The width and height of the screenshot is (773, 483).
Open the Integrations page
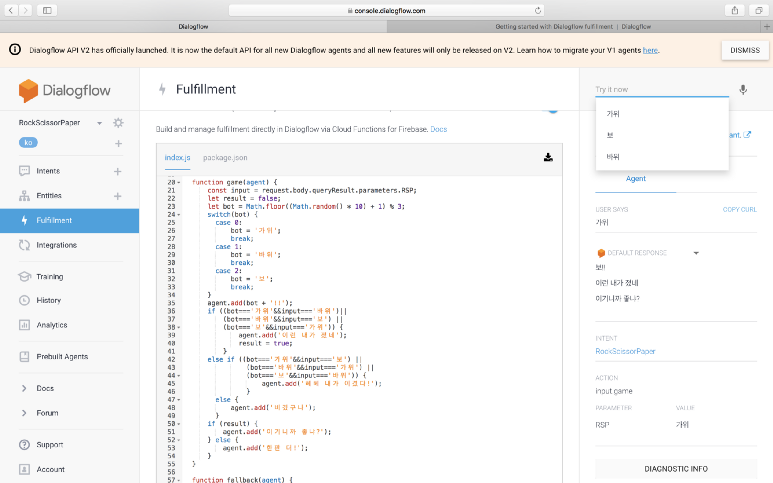tap(56, 245)
